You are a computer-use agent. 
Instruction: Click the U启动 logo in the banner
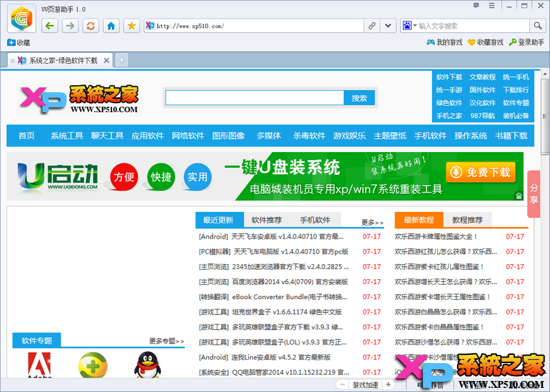(58, 177)
